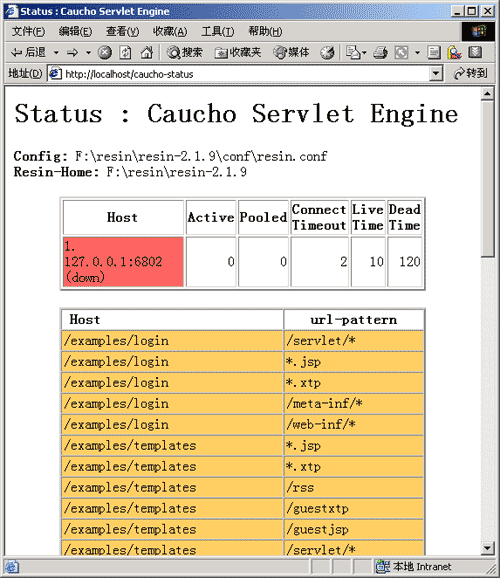
Task: Click the '/meta-inf/*' url-pattern cell
Action: [354, 404]
